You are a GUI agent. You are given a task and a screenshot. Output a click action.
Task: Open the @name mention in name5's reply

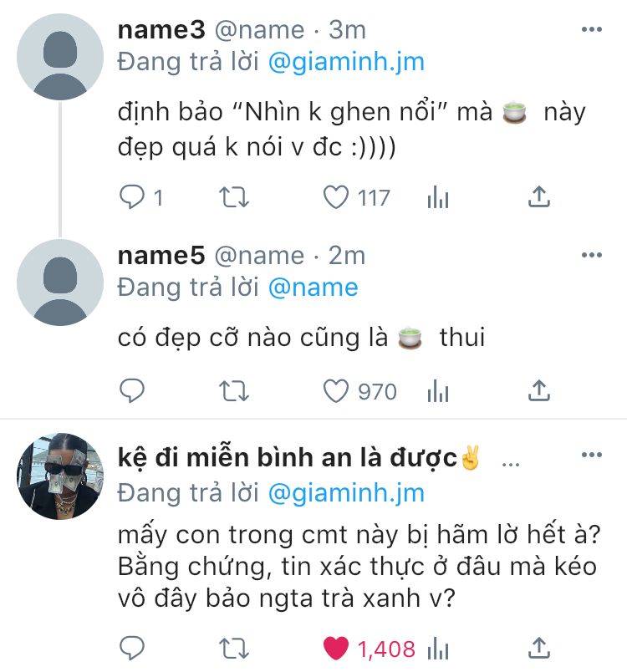[313, 288]
